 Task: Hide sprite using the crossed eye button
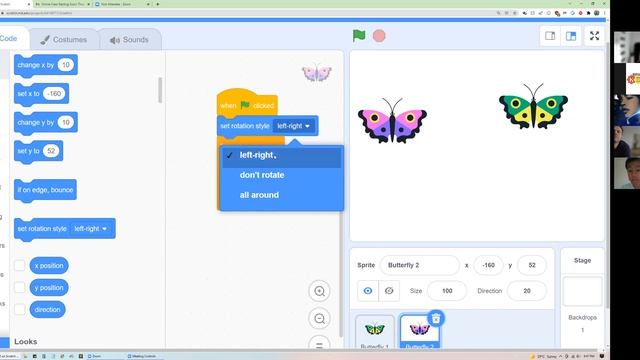coord(389,291)
